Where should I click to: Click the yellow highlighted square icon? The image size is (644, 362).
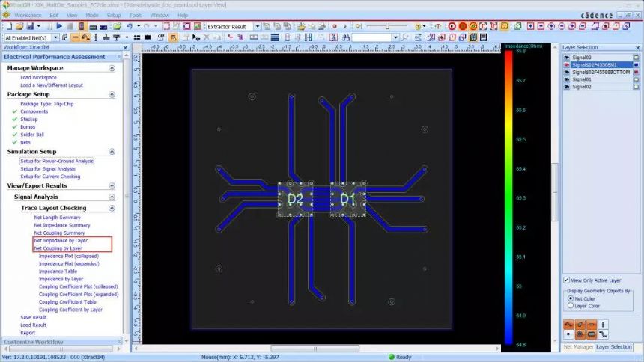click(505, 26)
